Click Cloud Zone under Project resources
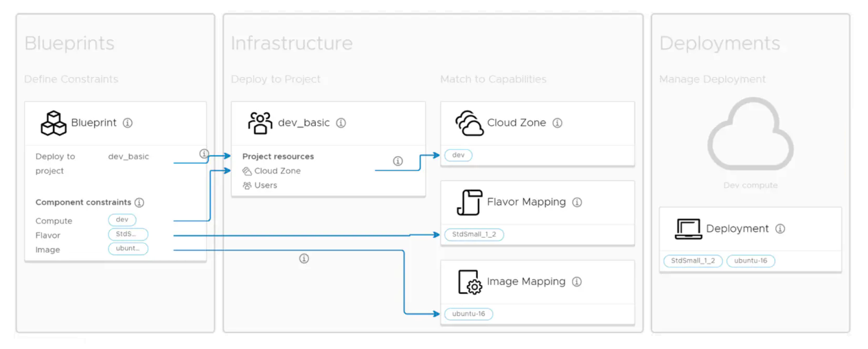Screen dimensions: 868x349 pyautogui.click(x=277, y=171)
